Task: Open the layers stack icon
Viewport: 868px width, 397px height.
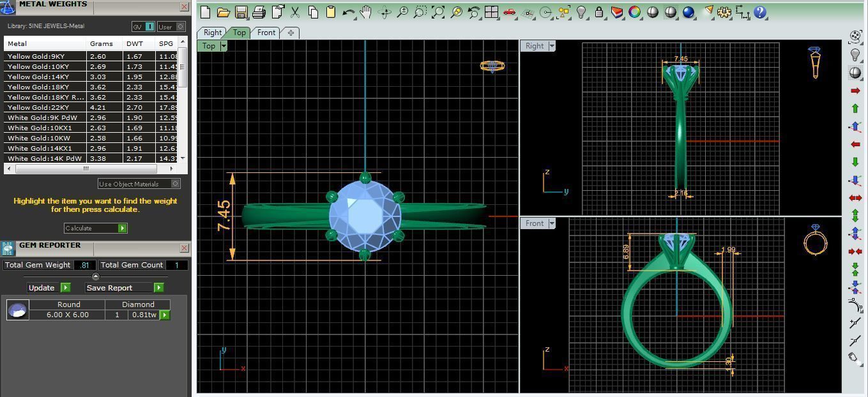Action: coord(617,12)
